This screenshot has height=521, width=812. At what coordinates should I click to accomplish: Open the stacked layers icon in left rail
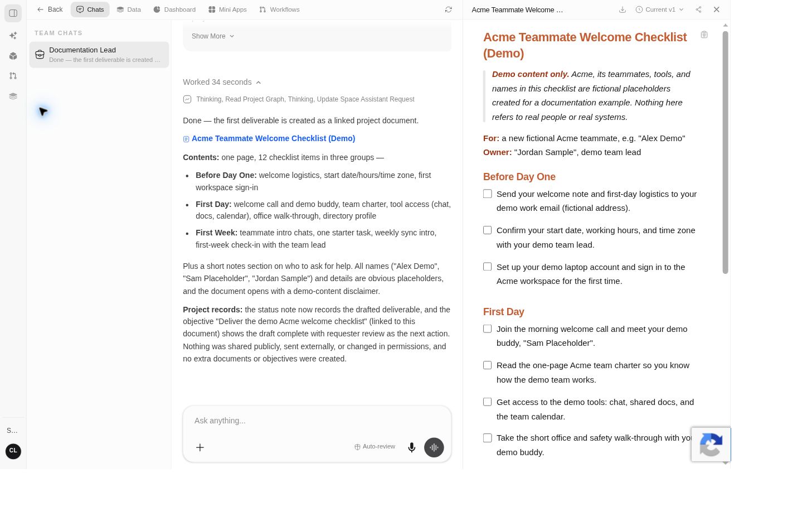[13, 96]
